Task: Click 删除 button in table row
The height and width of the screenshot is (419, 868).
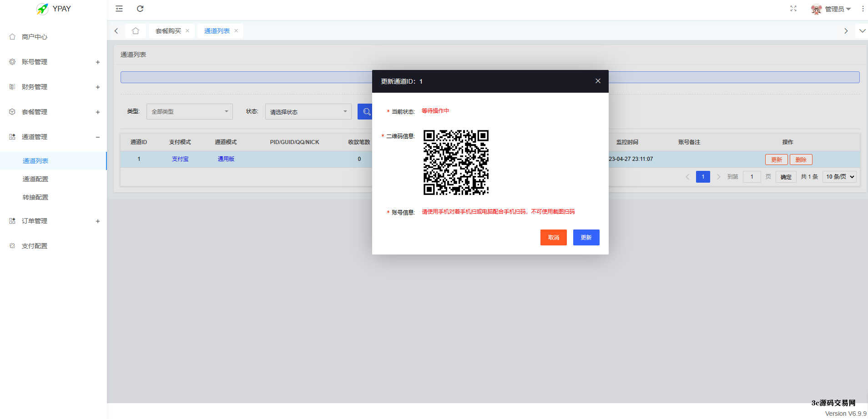Action: point(801,160)
